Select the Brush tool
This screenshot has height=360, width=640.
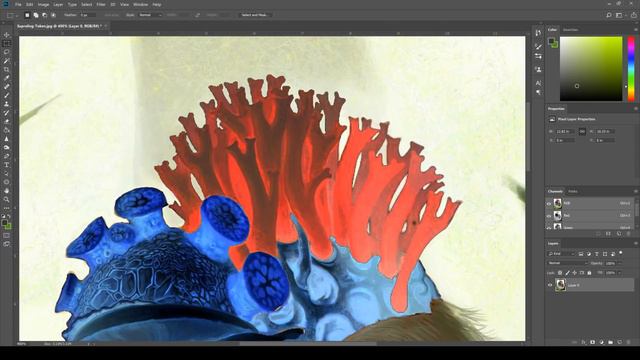tap(7, 95)
